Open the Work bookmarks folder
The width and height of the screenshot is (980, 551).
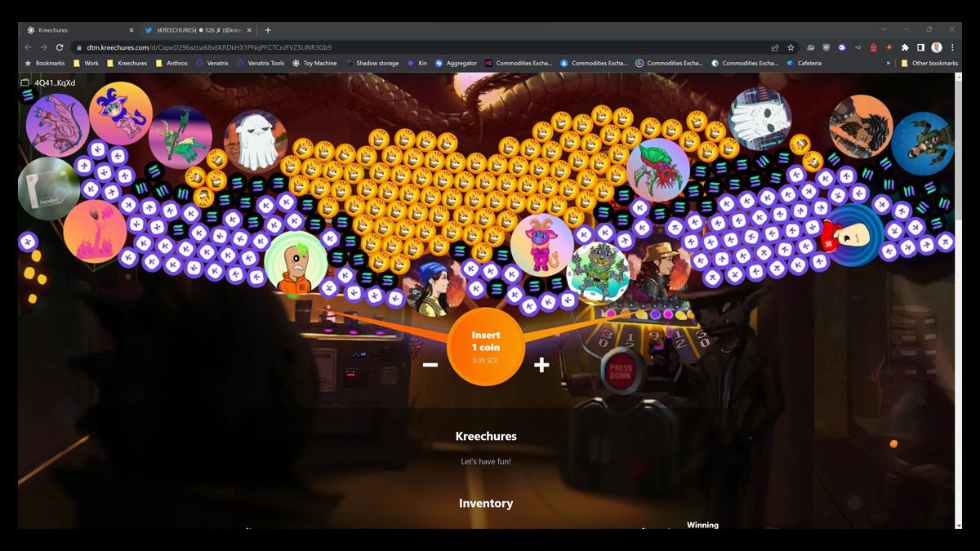point(86,63)
